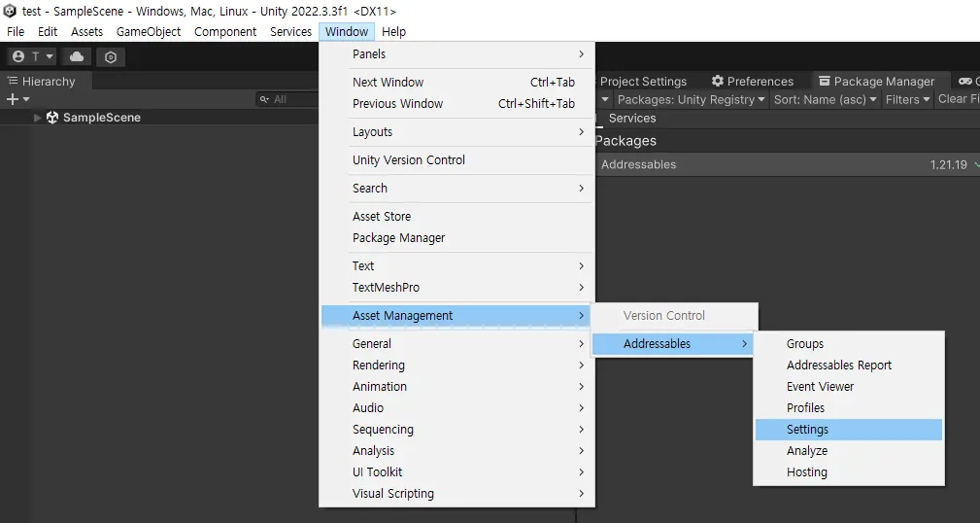Switch to the Preferences tab
Screen dimensions: 980x523
[753, 82]
